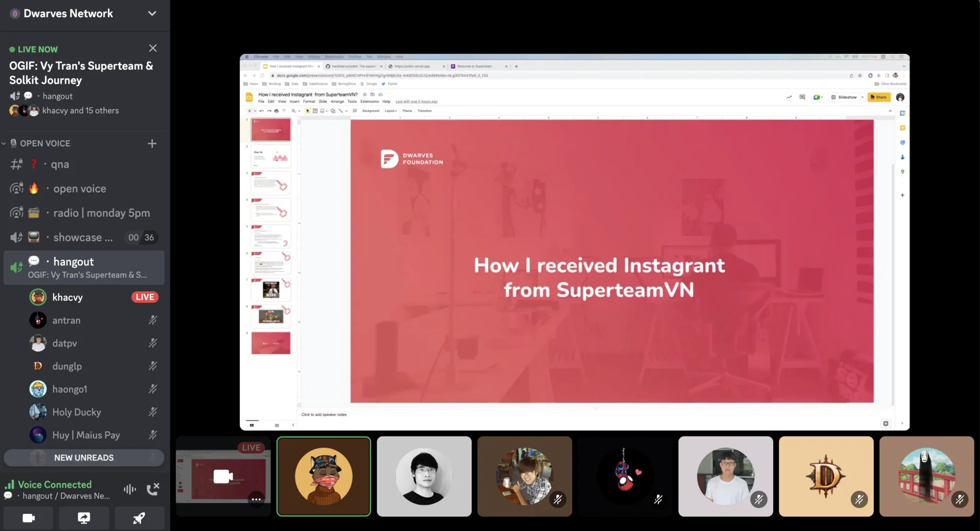Start an activity with the rocket icon
980x531 pixels.
139,518
